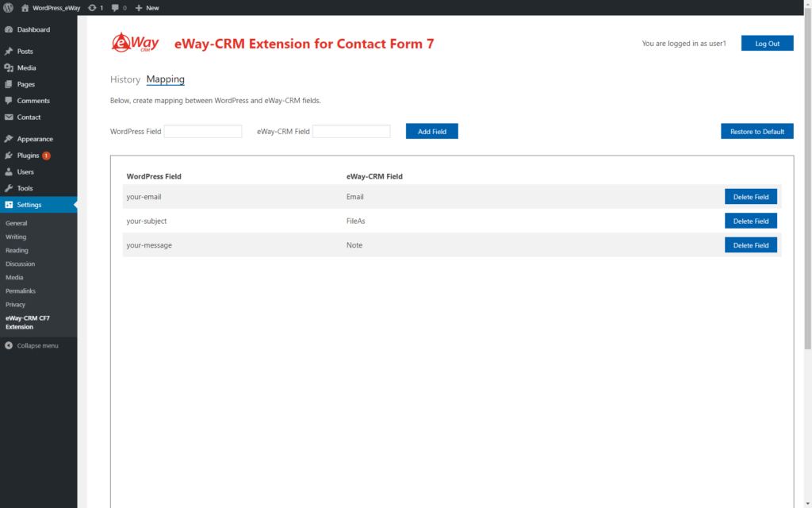
Task: Click the Restore to Default button
Action: [x=757, y=131]
